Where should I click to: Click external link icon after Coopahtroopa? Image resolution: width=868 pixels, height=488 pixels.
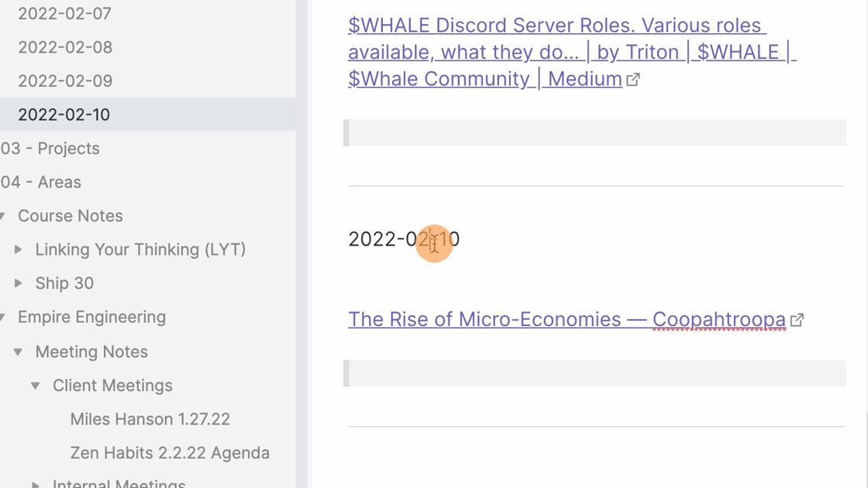(x=797, y=321)
